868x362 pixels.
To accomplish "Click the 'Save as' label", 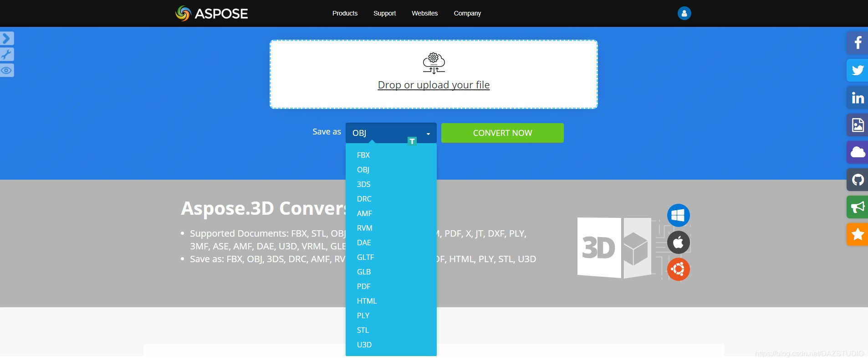I will pos(327,132).
